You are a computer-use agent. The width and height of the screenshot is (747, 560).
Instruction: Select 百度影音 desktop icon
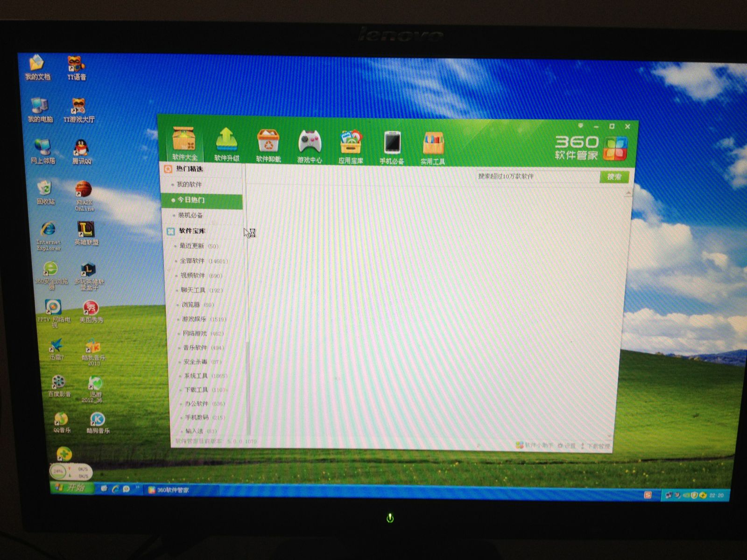click(59, 386)
